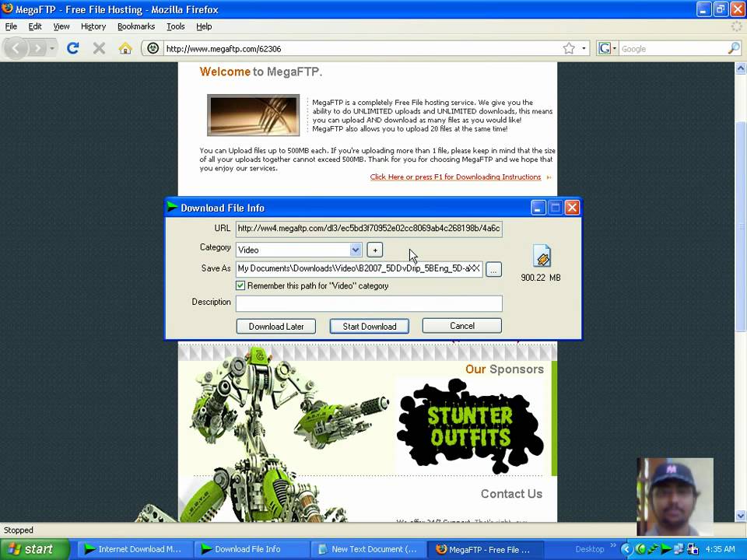
Task: Open the Edit menu
Action: (35, 26)
